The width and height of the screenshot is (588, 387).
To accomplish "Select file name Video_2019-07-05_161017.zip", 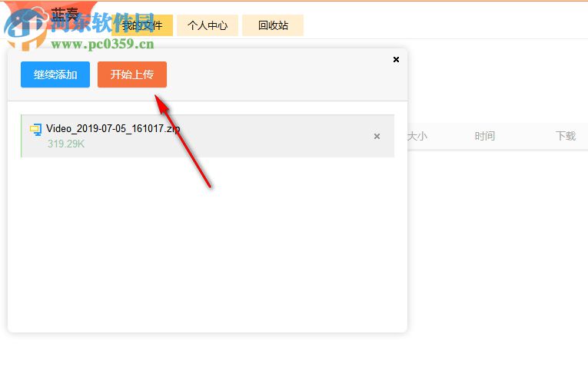I will [x=113, y=128].
